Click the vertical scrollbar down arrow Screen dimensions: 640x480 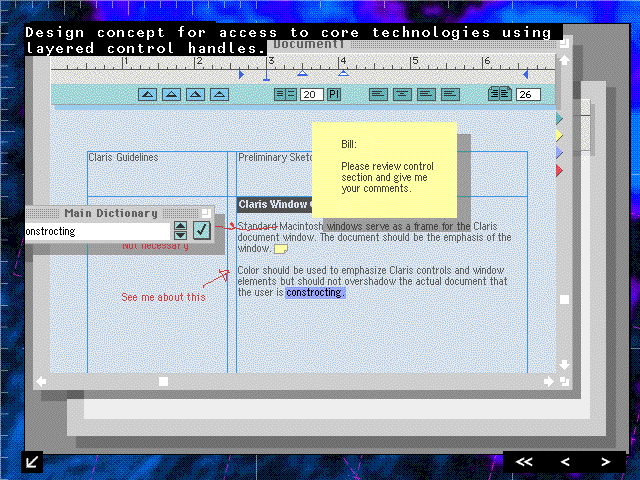tap(564, 364)
